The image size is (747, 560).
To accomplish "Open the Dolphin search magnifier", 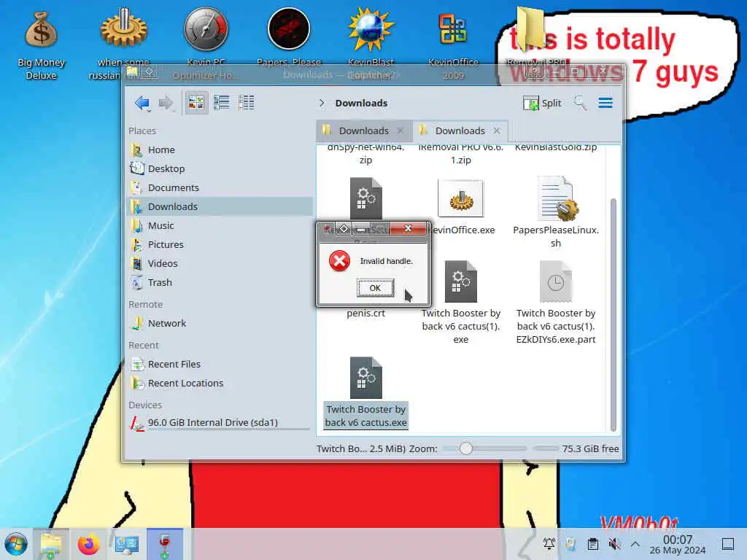I will [x=580, y=103].
